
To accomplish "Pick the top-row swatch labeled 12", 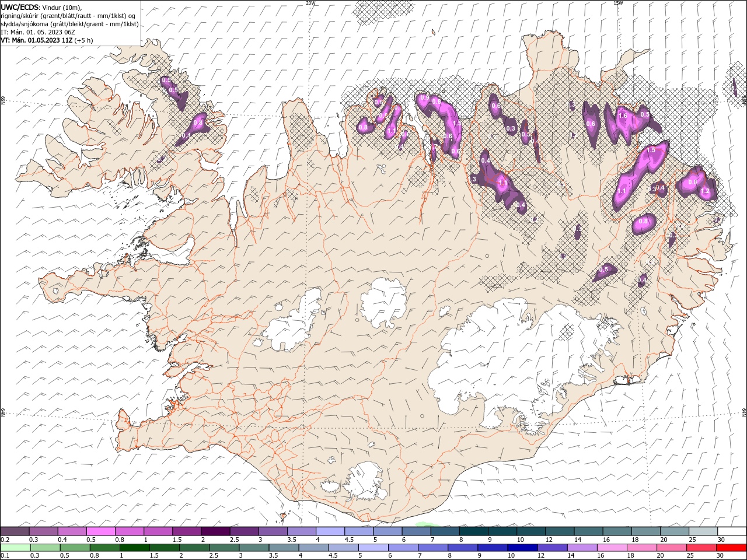I will click(x=559, y=531).
